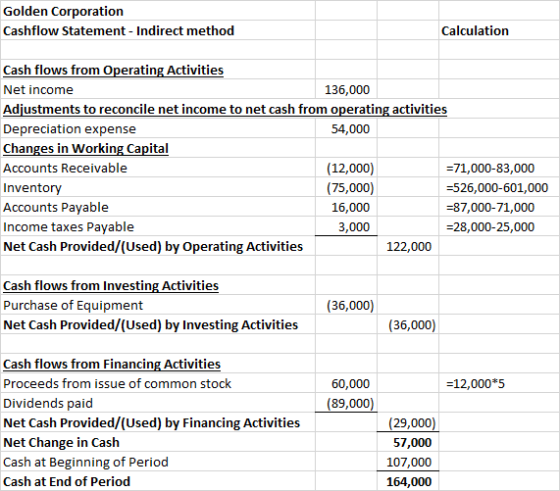Select 'Proceeds from issue of common stock'

[x=117, y=384]
